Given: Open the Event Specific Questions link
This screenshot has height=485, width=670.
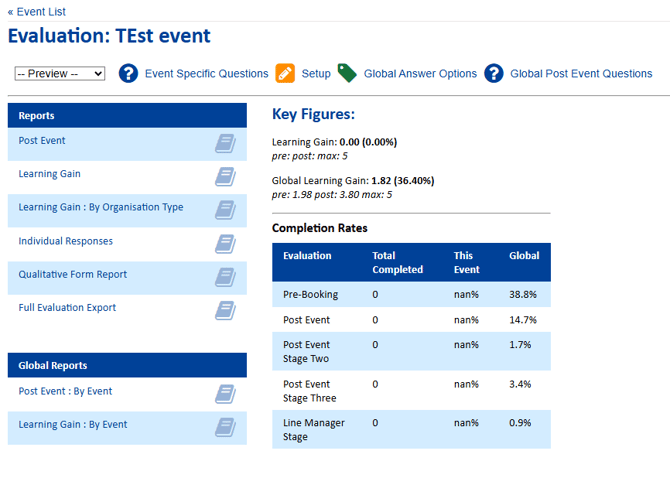Looking at the screenshot, I should (x=206, y=73).
